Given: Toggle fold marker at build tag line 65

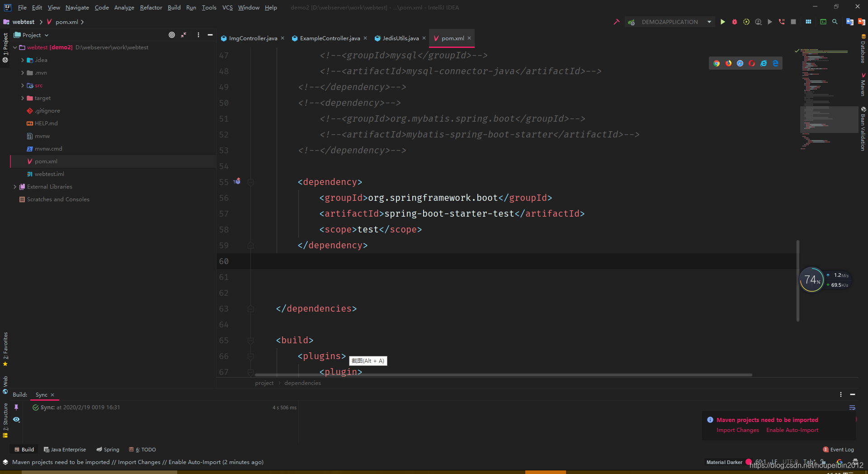Looking at the screenshot, I should coord(251,340).
